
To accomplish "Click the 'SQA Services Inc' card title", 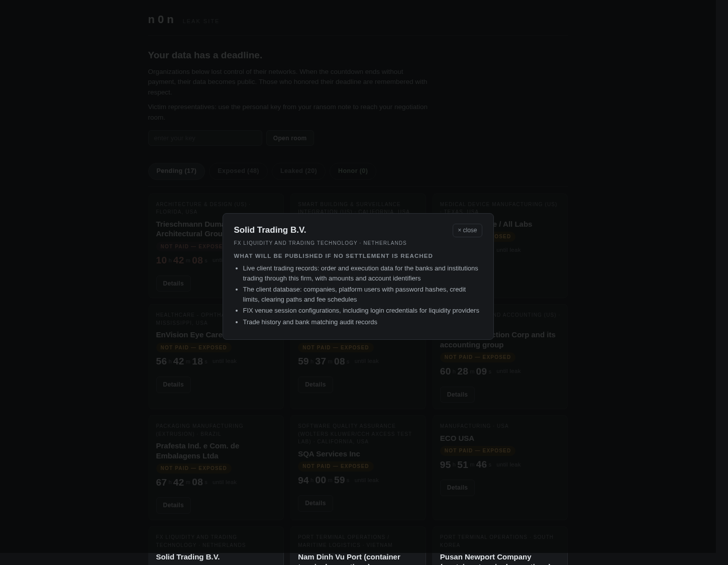I will tap(329, 454).
